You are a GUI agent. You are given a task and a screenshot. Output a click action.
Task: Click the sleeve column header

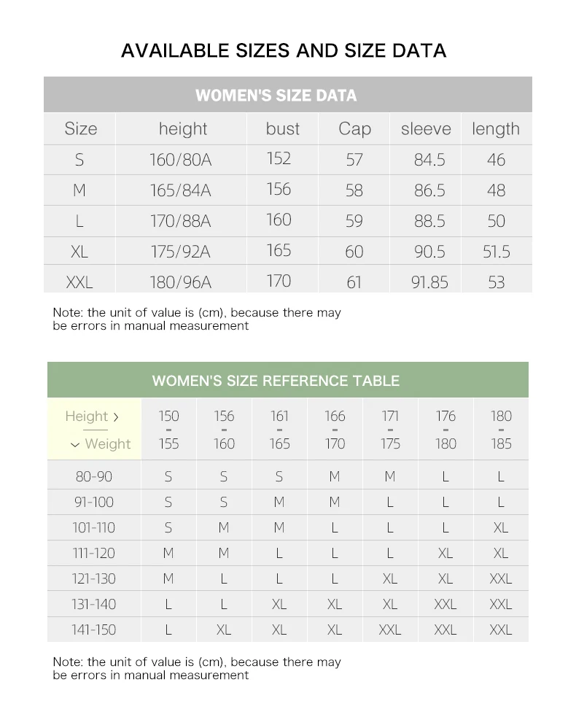coord(426,129)
